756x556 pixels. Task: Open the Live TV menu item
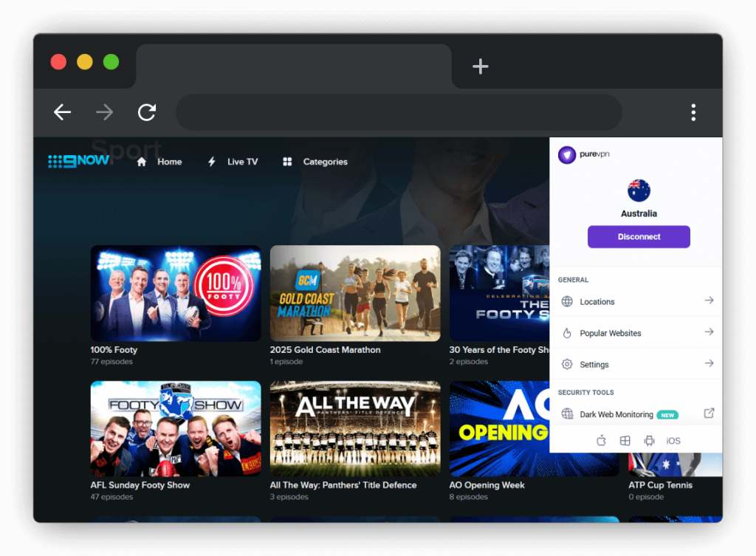233,162
